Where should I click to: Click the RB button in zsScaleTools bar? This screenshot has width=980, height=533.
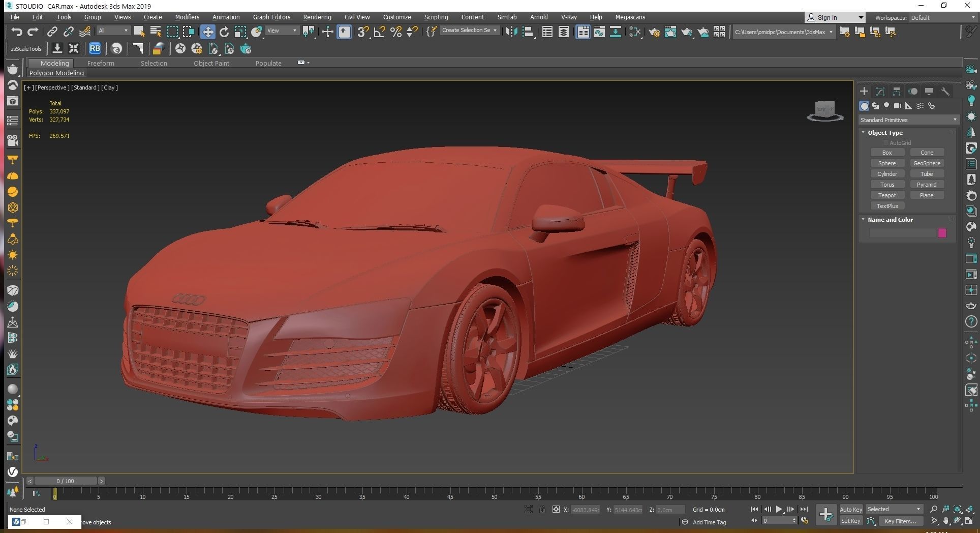[95, 49]
